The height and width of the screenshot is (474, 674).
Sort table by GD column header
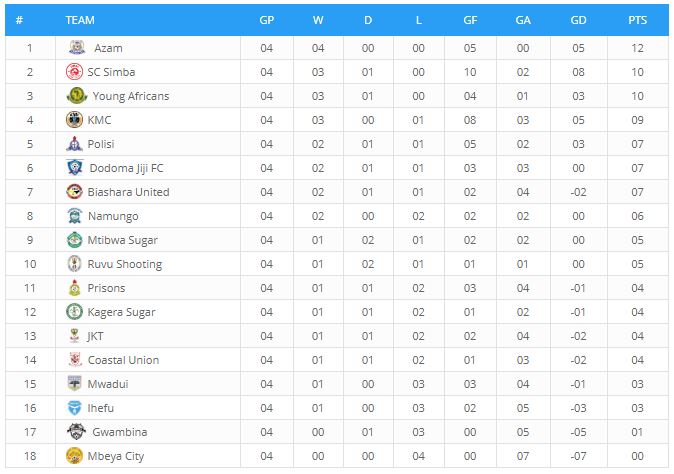click(x=578, y=20)
